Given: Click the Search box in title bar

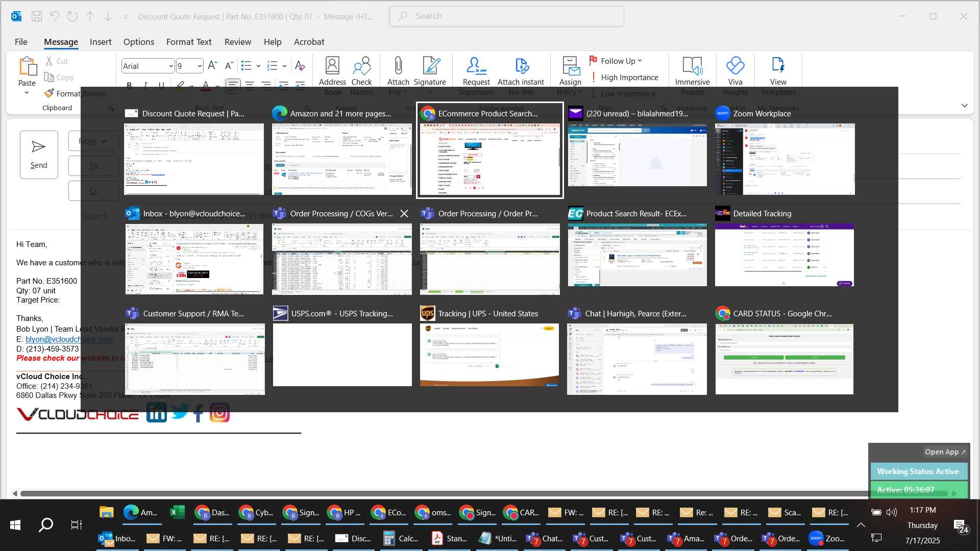Looking at the screenshot, I should pos(506,16).
